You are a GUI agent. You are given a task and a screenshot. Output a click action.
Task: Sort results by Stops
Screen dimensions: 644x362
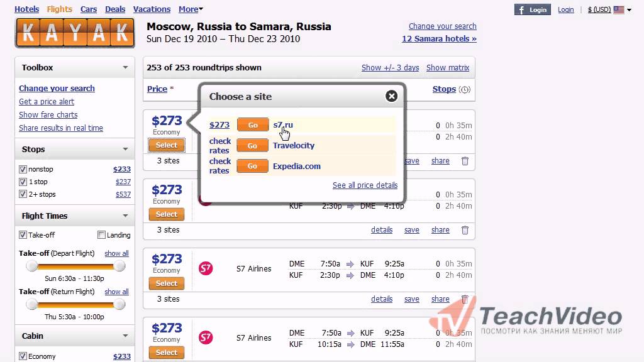pyautogui.click(x=444, y=89)
